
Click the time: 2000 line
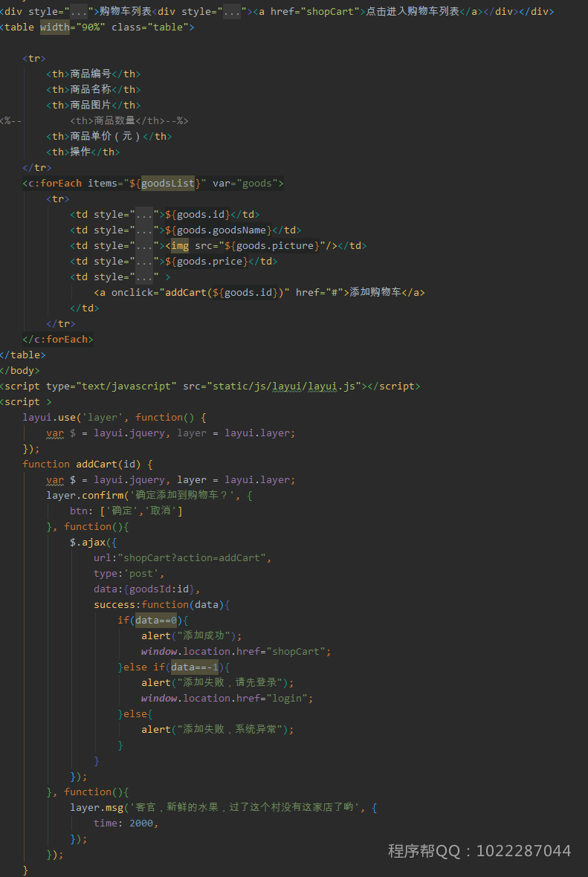coord(126,823)
